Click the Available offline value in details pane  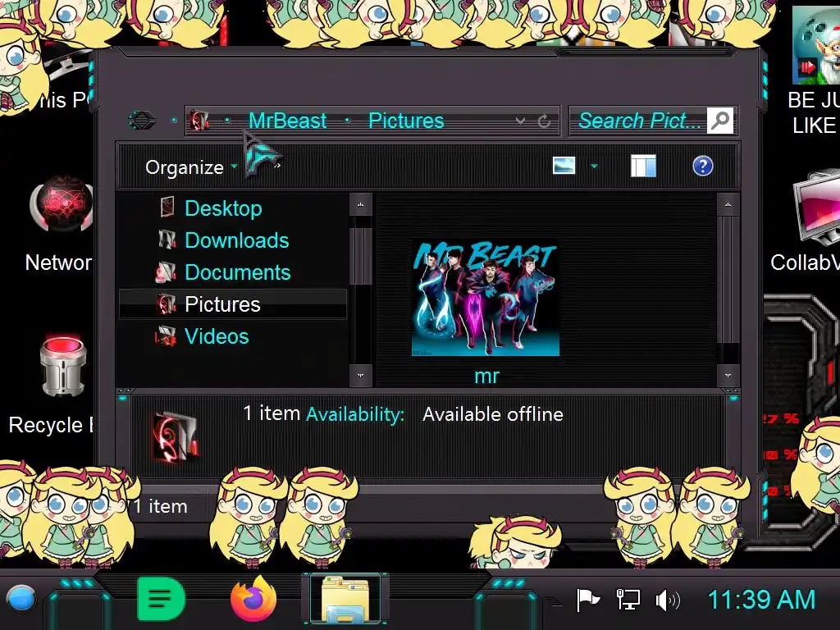(x=492, y=414)
